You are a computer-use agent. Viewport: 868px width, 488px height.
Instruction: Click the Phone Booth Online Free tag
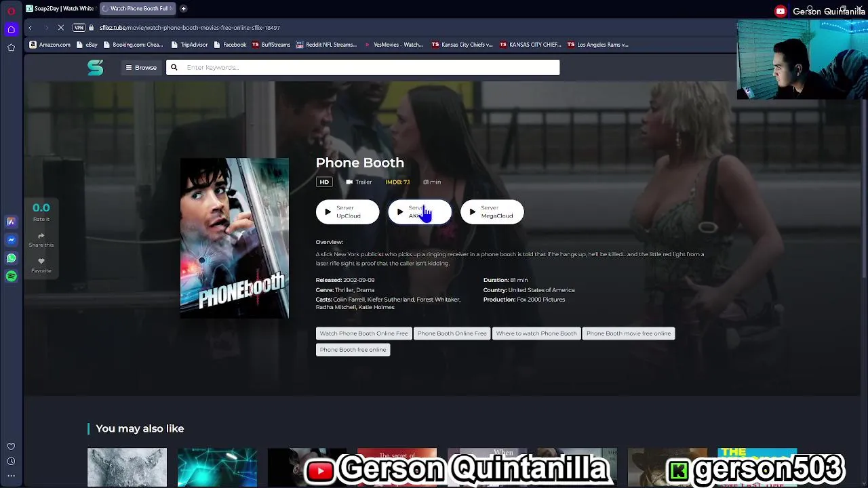[452, 333]
